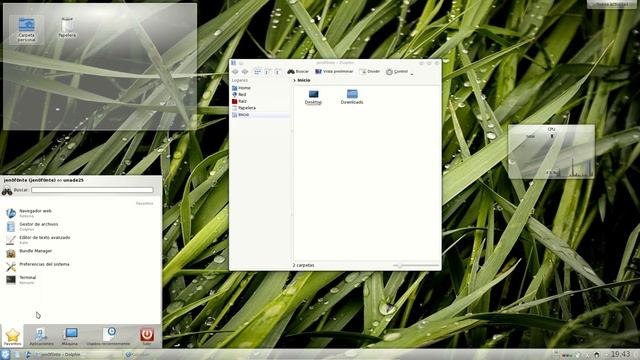Toggle Dividir split view in Dolphin
Viewport: 640px width, 360px height.
tap(370, 71)
